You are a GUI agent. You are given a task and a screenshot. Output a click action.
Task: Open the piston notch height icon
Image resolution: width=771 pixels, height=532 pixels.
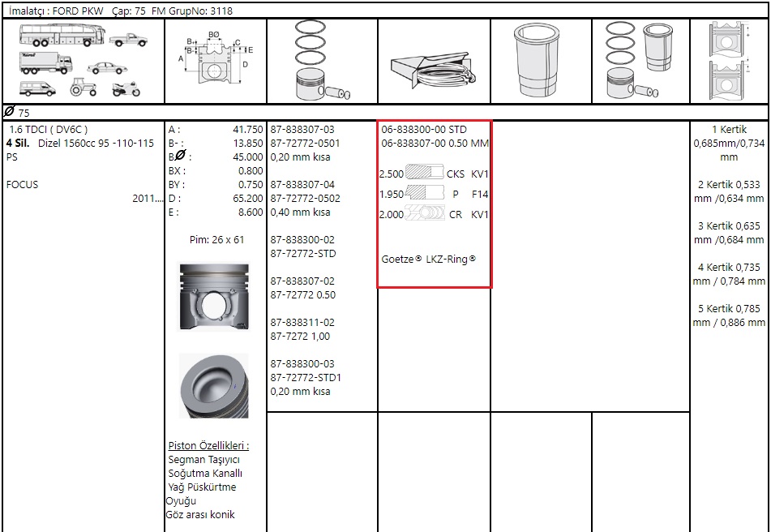(730, 61)
